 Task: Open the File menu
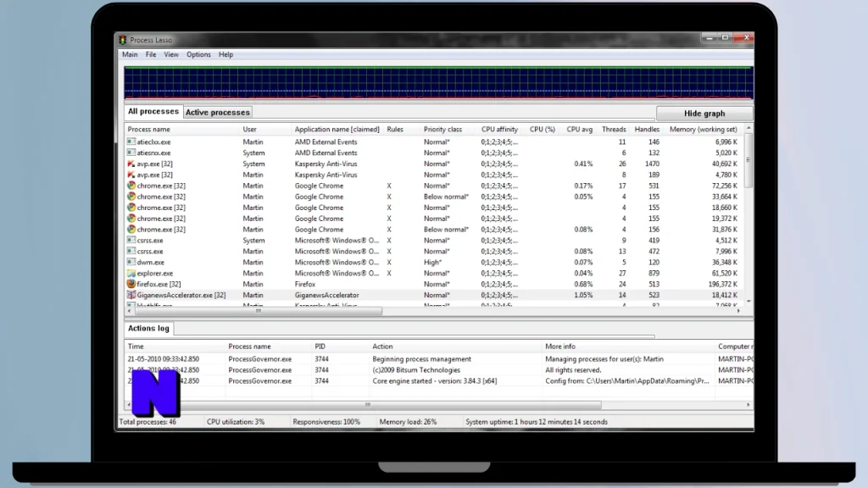151,55
